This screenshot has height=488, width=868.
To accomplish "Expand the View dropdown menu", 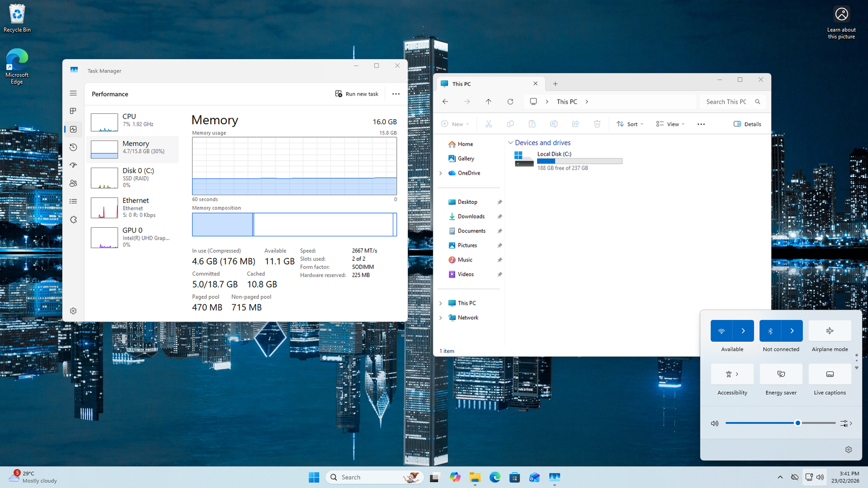I will [670, 124].
